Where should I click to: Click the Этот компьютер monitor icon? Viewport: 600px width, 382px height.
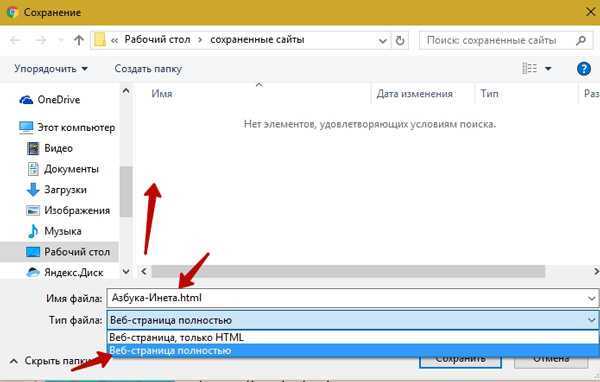[x=26, y=127]
